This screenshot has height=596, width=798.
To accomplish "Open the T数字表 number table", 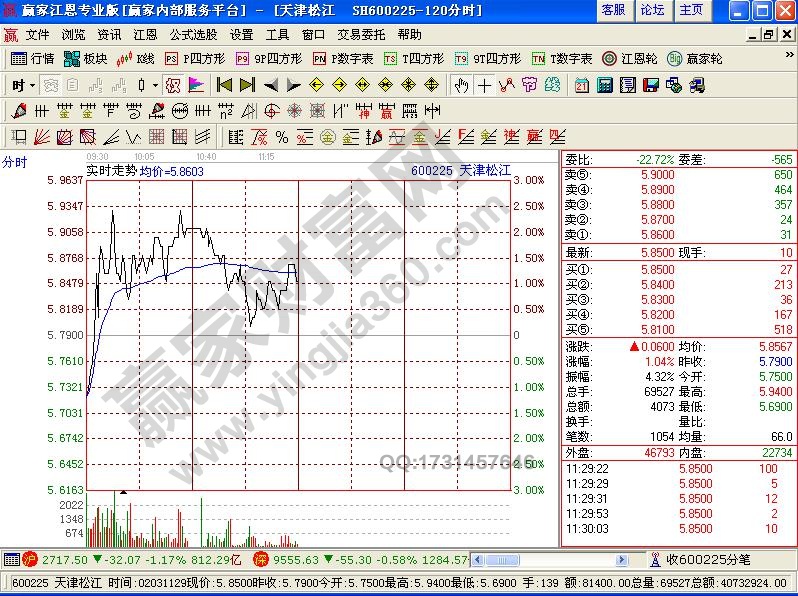I will coord(562,59).
